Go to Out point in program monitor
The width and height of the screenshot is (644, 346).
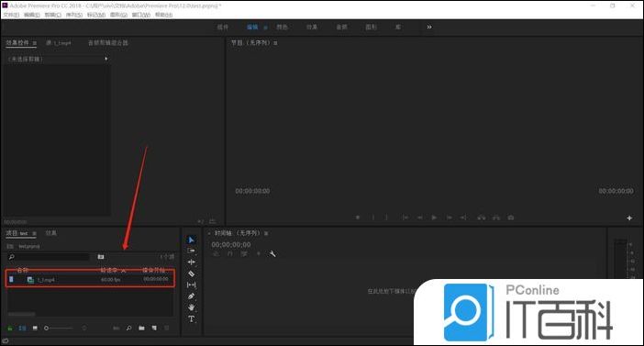click(x=463, y=218)
